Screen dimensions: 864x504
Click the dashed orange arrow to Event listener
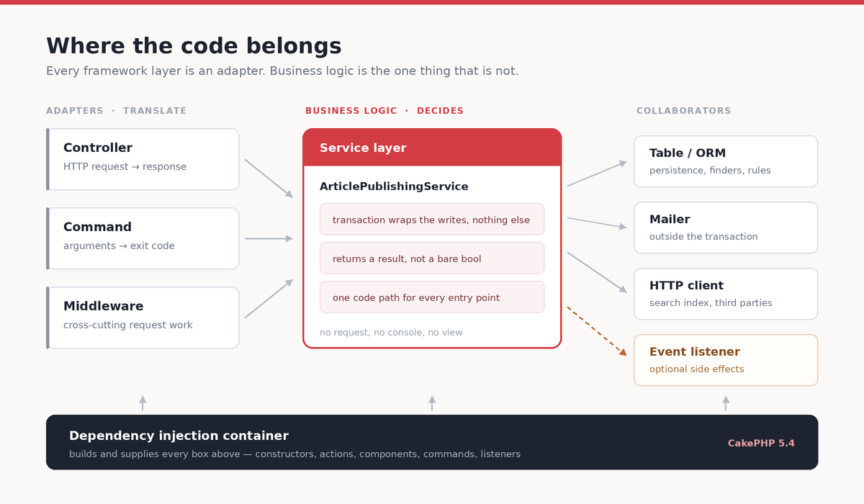click(597, 331)
